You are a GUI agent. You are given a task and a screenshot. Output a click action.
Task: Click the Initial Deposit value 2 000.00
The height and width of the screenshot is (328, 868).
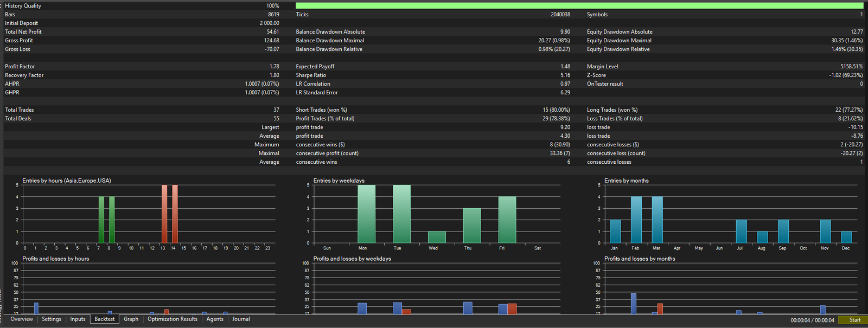click(270, 23)
